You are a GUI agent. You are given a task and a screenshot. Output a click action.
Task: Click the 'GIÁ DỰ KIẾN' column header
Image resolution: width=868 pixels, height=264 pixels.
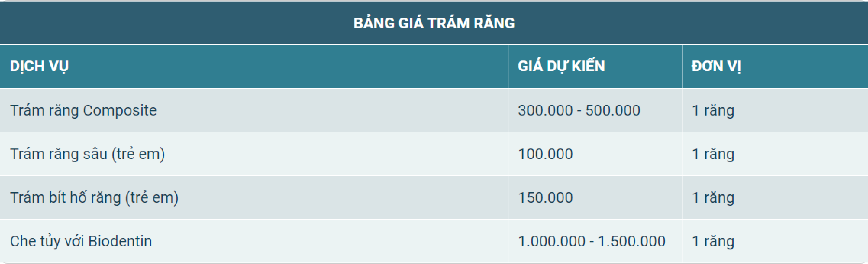(561, 66)
